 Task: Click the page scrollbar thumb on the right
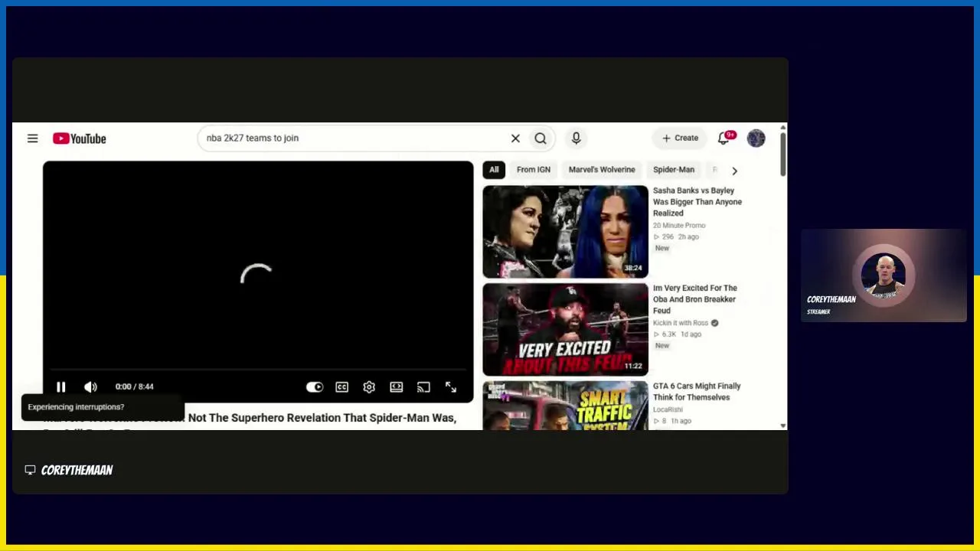[x=782, y=155]
